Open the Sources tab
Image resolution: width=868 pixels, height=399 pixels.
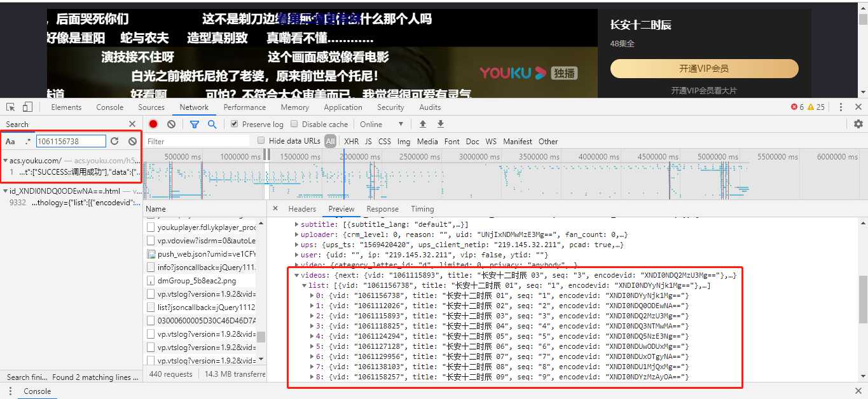[151, 107]
